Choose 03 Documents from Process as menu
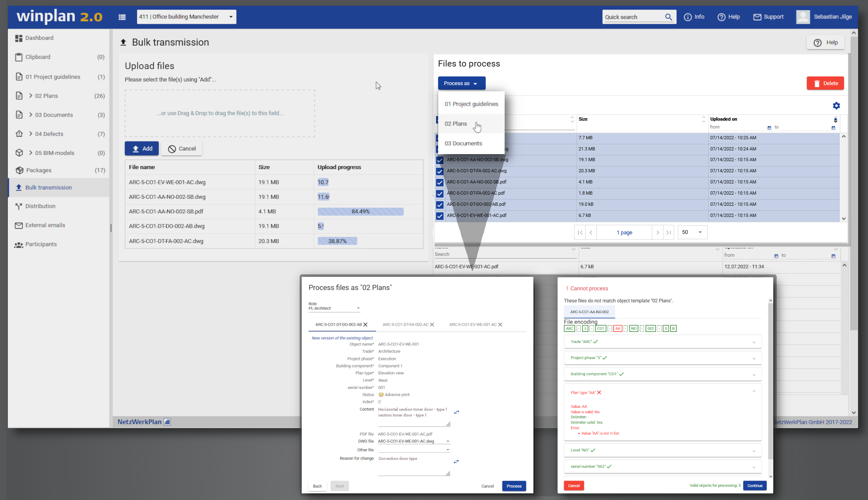This screenshot has height=500, width=868. 471,143
